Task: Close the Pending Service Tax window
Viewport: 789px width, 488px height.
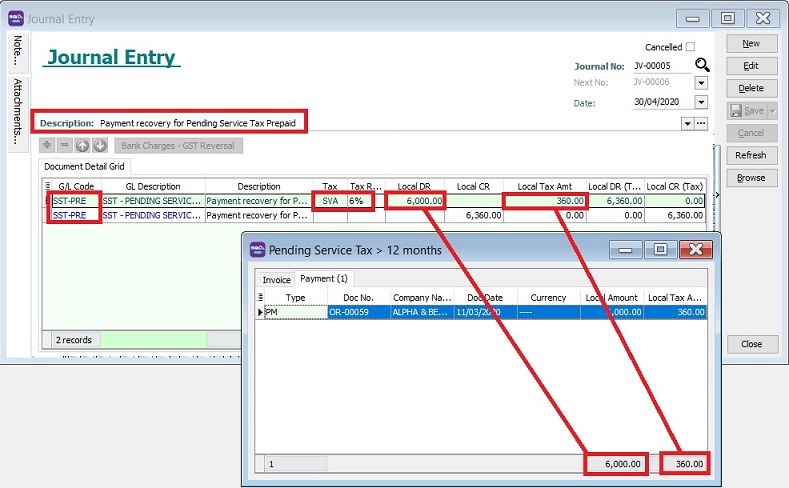Action: click(x=695, y=250)
